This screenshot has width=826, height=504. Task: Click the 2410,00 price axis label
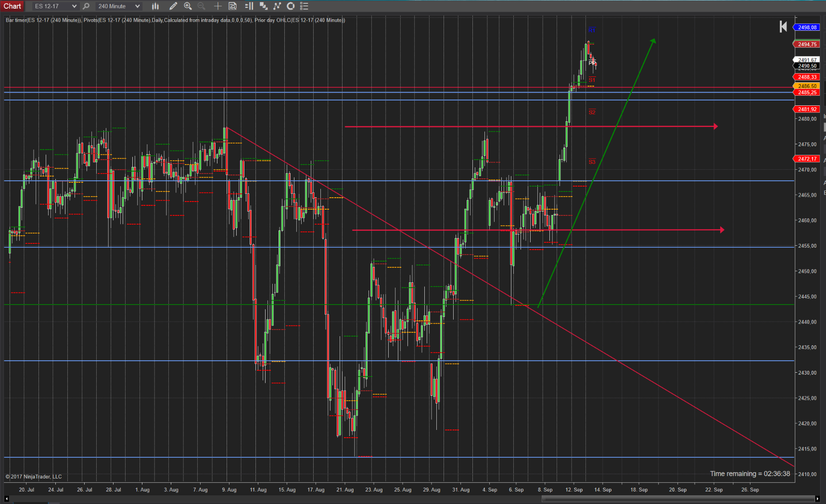tap(807, 474)
